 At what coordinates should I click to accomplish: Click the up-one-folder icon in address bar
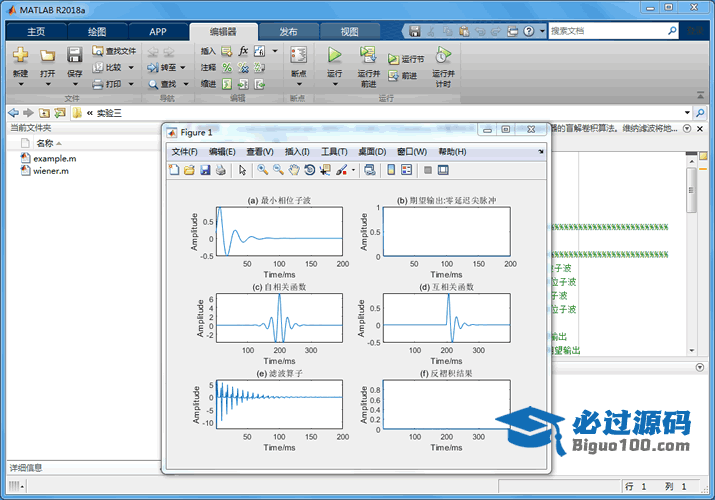[44, 113]
